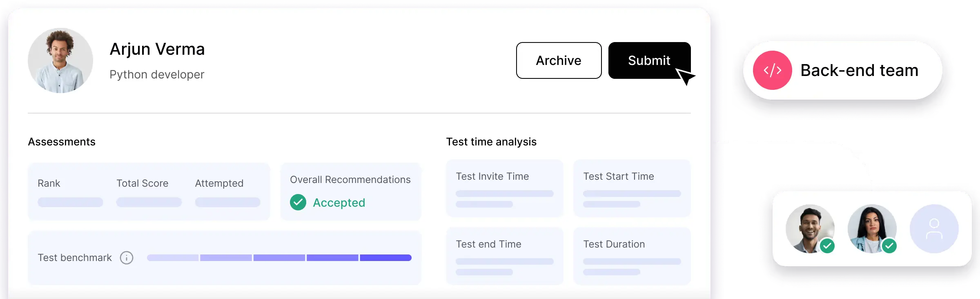Viewport: 980px width, 299px height.
Task: Open the Test end Time card
Action: point(504,256)
